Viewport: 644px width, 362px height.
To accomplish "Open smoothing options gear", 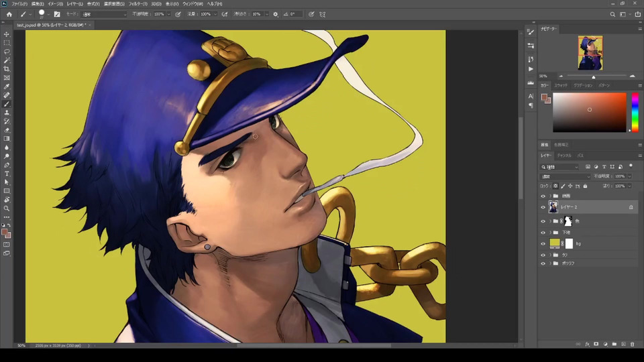I will point(276,14).
